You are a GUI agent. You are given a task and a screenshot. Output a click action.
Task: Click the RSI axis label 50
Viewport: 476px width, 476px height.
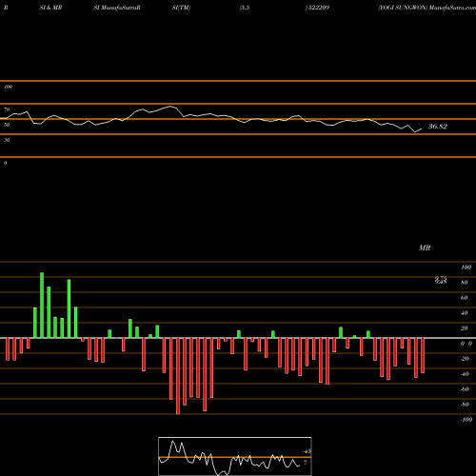[7, 125]
